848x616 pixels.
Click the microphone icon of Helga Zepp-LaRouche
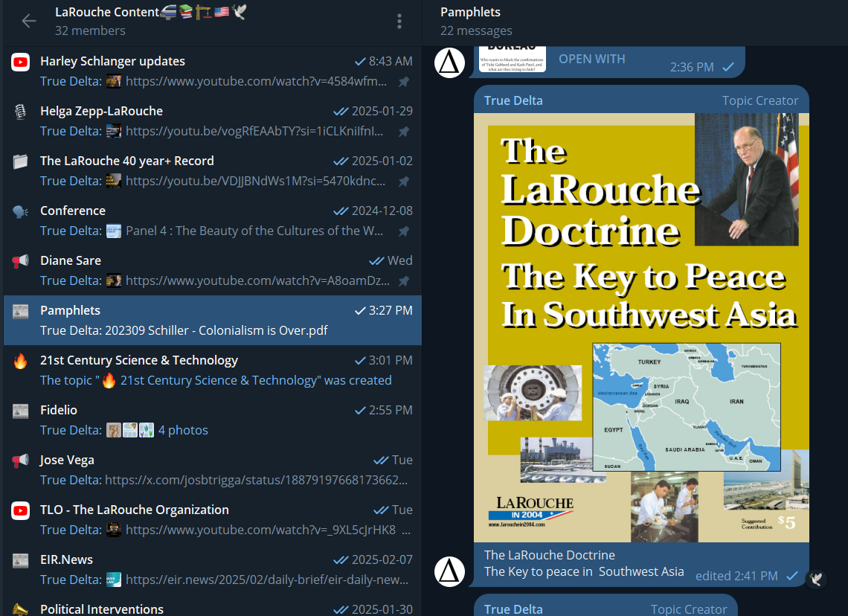[x=21, y=112]
